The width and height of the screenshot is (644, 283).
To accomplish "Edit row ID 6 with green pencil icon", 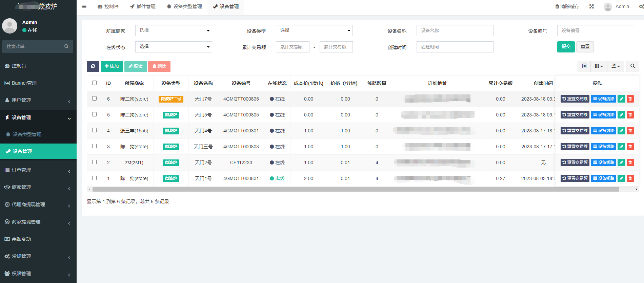I will (621, 99).
